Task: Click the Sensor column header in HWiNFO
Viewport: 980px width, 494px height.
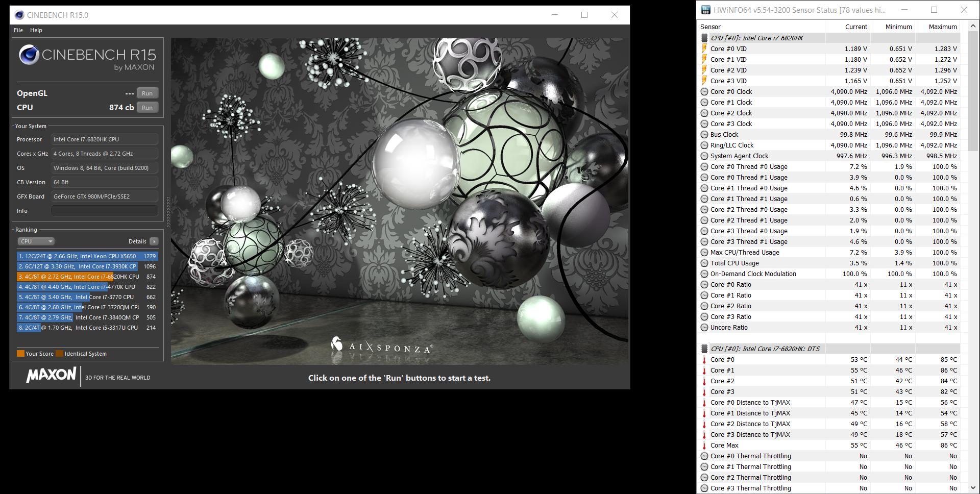Action: tap(761, 27)
